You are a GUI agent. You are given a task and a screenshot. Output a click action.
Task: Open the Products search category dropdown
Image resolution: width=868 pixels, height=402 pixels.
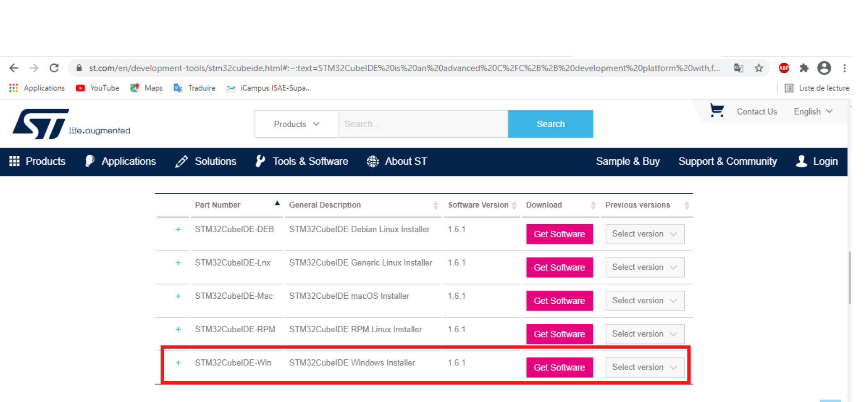pyautogui.click(x=297, y=124)
